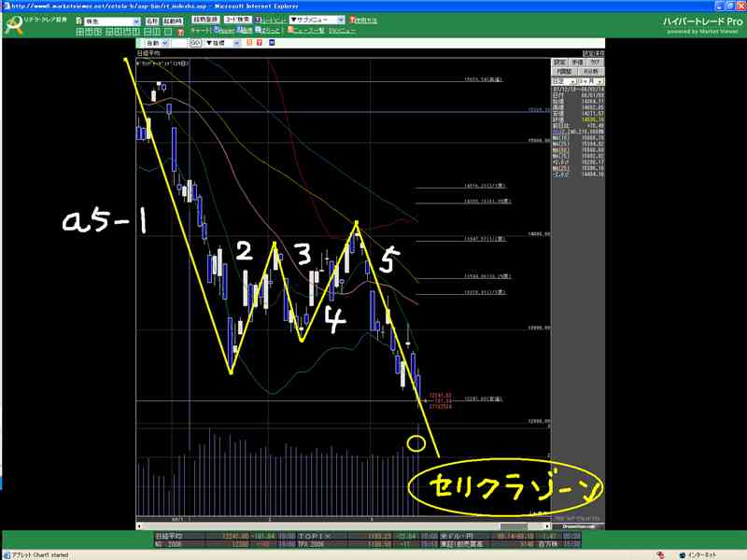Select the second window-layout grid icon
Image resolution: width=747 pixels, height=560 pixels.
89,32
